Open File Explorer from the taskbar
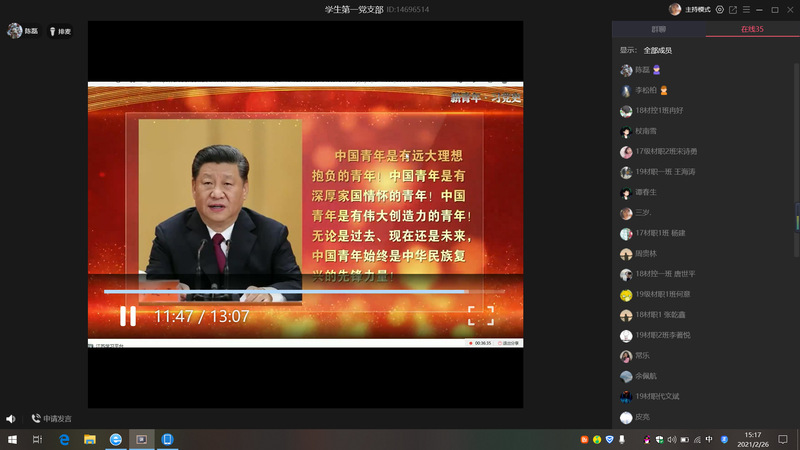Viewport: 800px width, 450px height. 89,439
